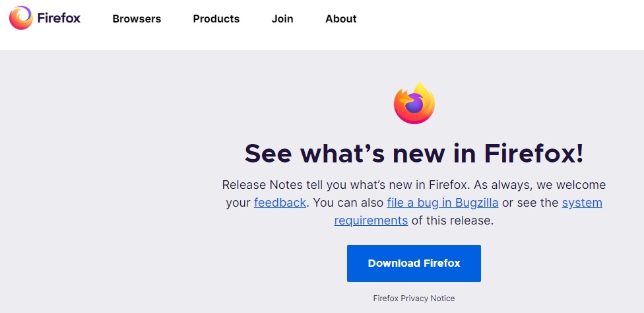Click the word 'system' in requirements link
Viewport: 644px width, 313px height.
coord(582,203)
